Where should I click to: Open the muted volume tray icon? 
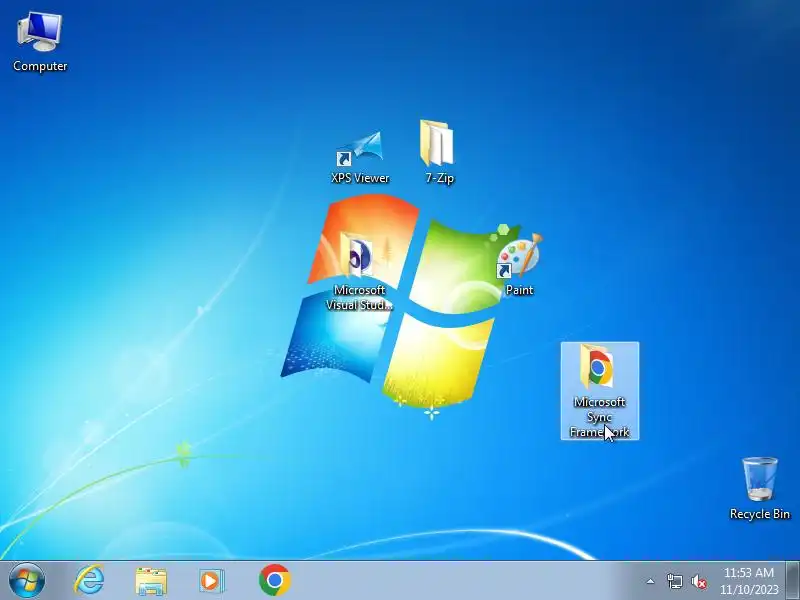[x=699, y=581]
